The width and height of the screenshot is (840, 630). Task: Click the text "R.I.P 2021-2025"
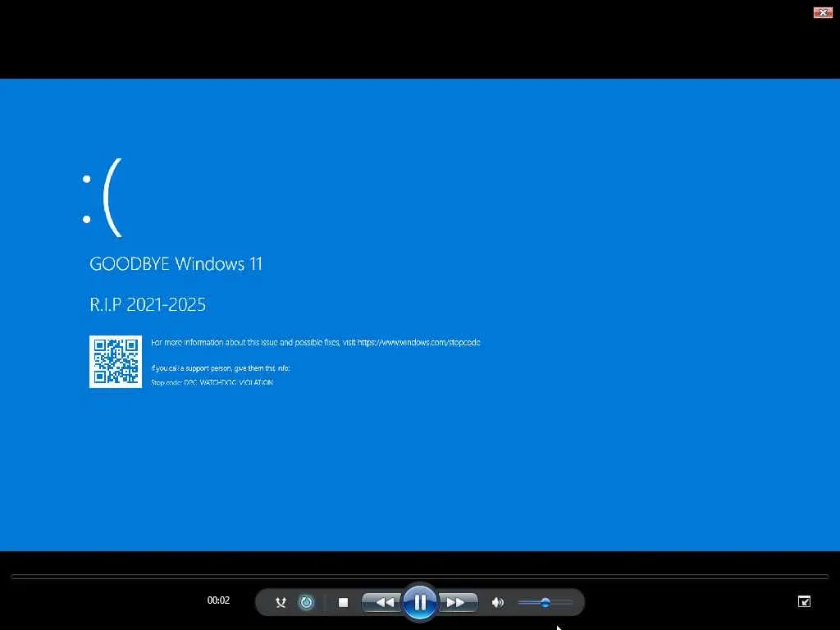tap(148, 304)
